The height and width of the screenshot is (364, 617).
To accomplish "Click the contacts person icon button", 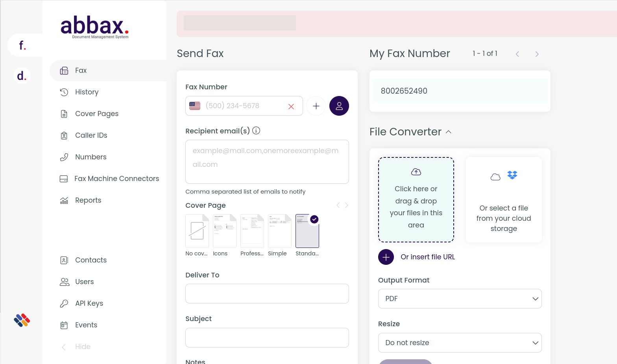I will (339, 106).
